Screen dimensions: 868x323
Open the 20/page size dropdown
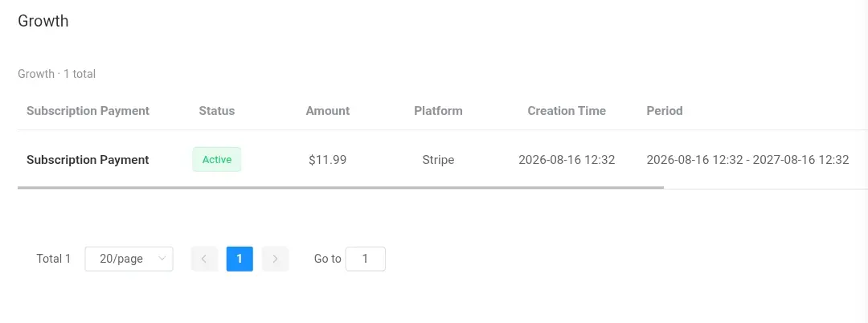tap(129, 259)
